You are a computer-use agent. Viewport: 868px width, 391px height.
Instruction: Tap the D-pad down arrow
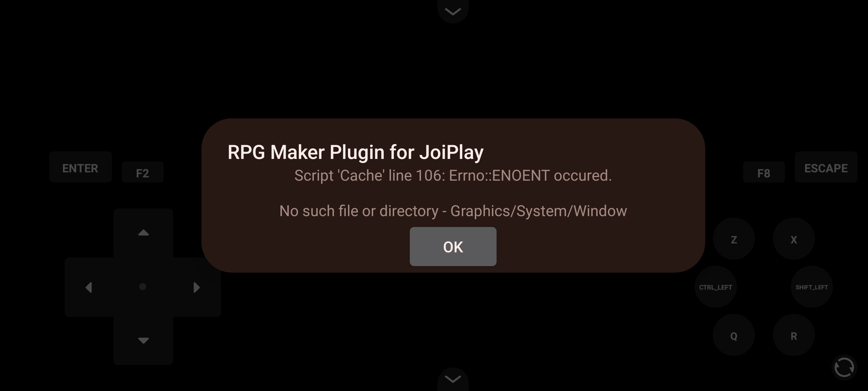point(144,340)
